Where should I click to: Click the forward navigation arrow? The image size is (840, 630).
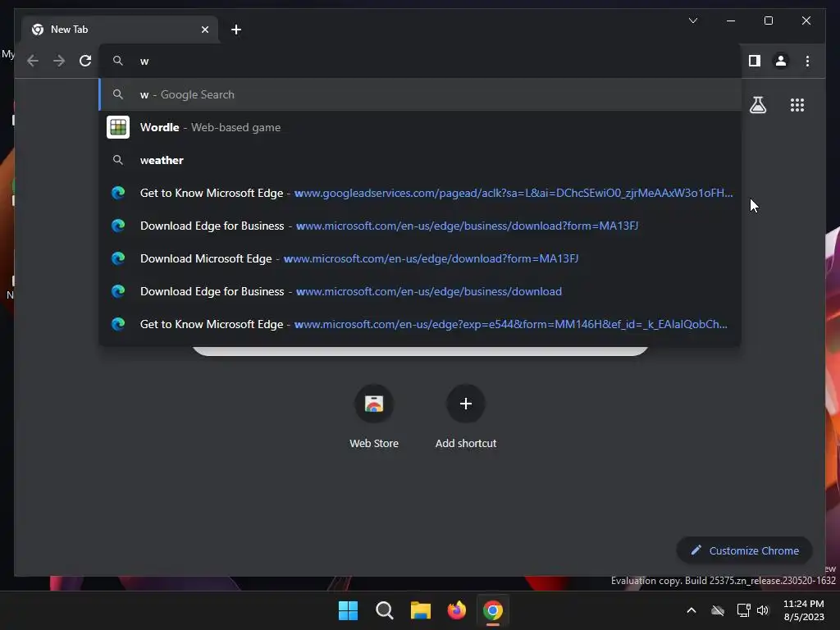(59, 61)
